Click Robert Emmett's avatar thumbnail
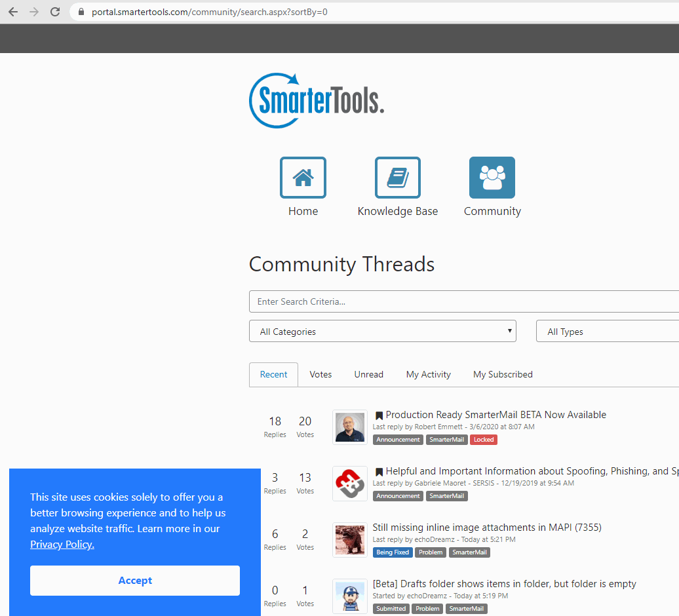Screen dimensions: 679x616 pos(350,427)
